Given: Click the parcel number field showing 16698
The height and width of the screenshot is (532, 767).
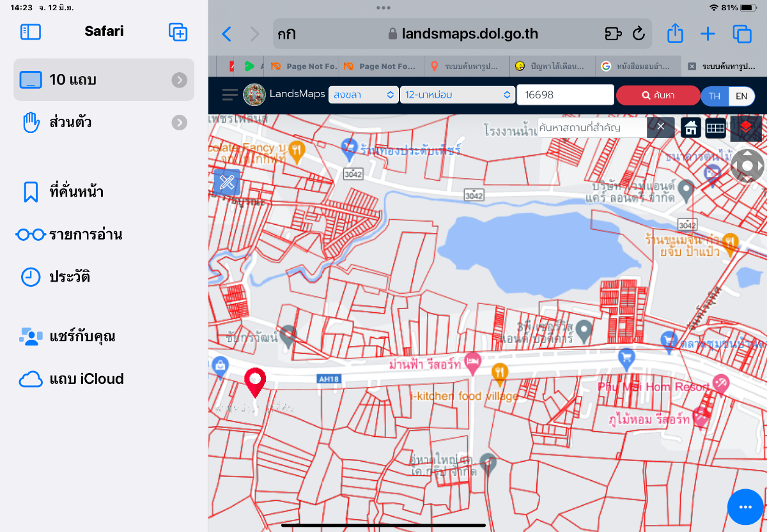Looking at the screenshot, I should click(x=564, y=95).
